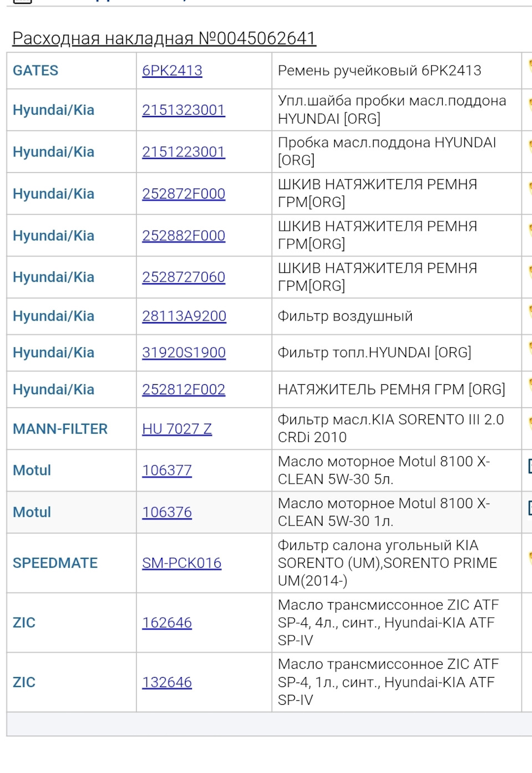This screenshot has height=773, width=532.
Task: Open the HU 7027 Z filter link
Action: click(177, 429)
